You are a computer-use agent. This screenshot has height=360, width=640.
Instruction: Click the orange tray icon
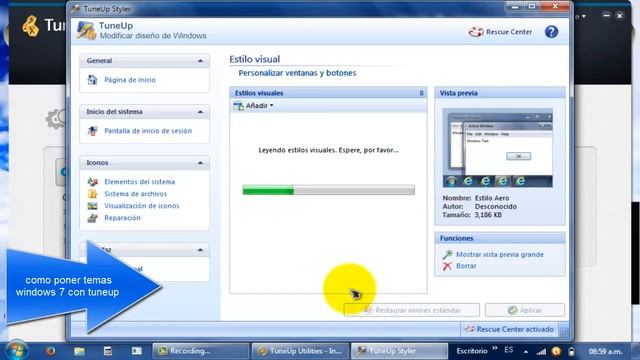point(556,351)
